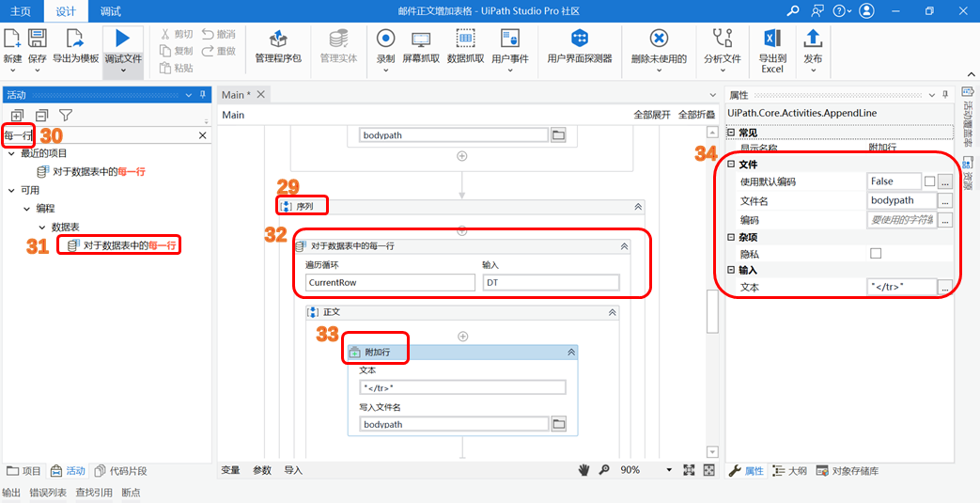This screenshot has width=980, height=503.
Task: Collapse the 文件 property group
Action: [x=731, y=165]
